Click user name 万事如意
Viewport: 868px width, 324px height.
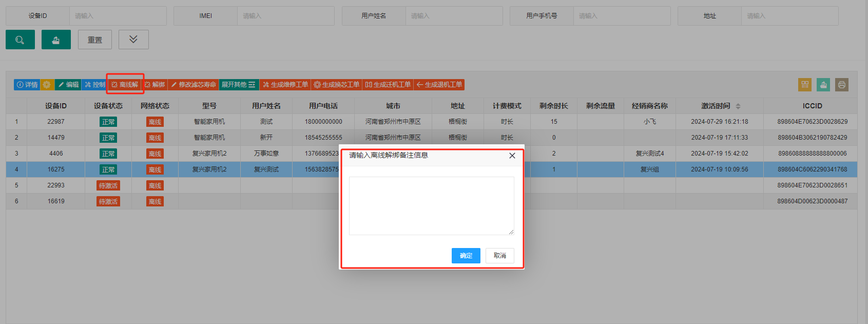click(x=266, y=154)
